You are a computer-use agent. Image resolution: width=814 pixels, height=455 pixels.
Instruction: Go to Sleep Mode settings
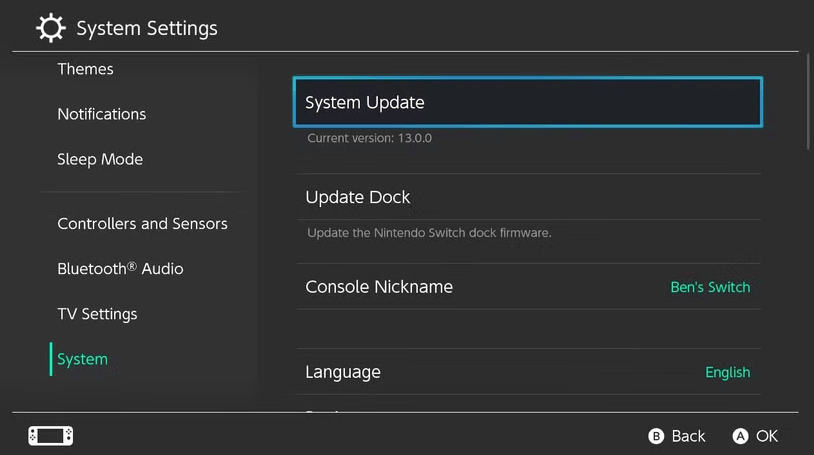[x=100, y=159]
